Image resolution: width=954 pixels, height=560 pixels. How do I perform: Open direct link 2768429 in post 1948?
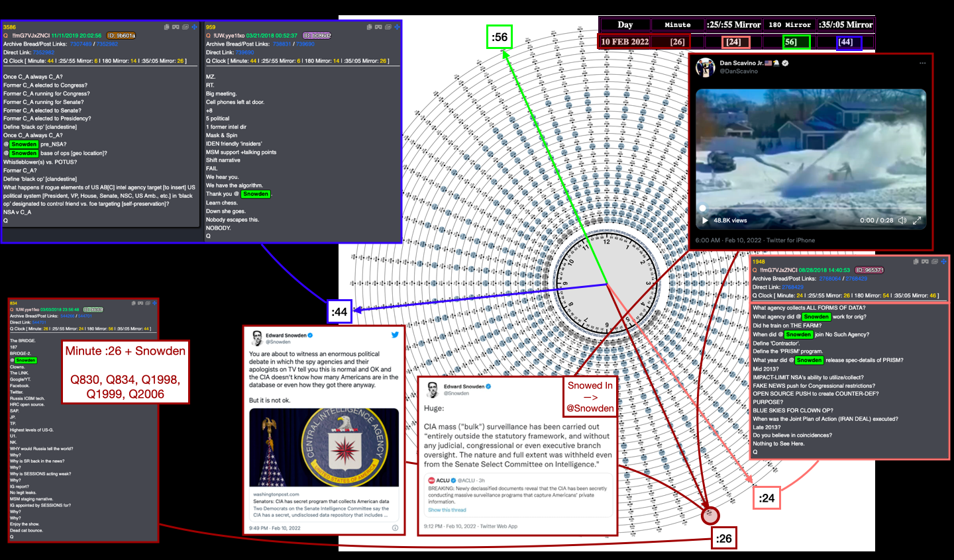(793, 287)
